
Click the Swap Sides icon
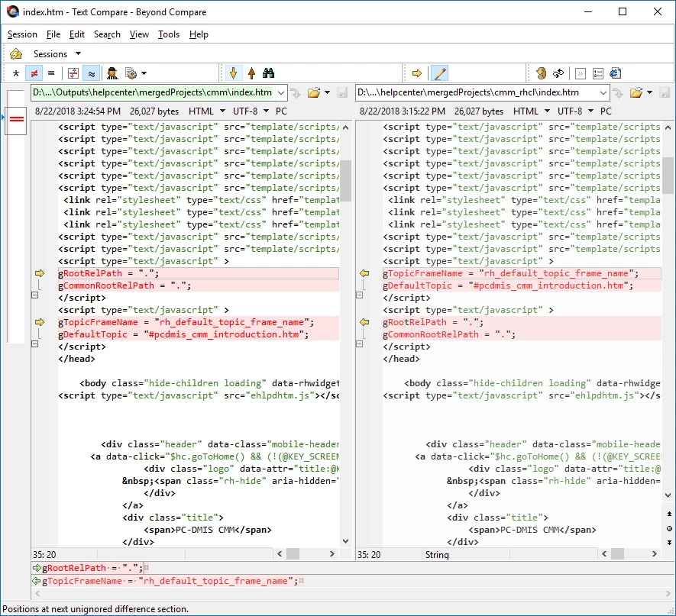[558, 74]
